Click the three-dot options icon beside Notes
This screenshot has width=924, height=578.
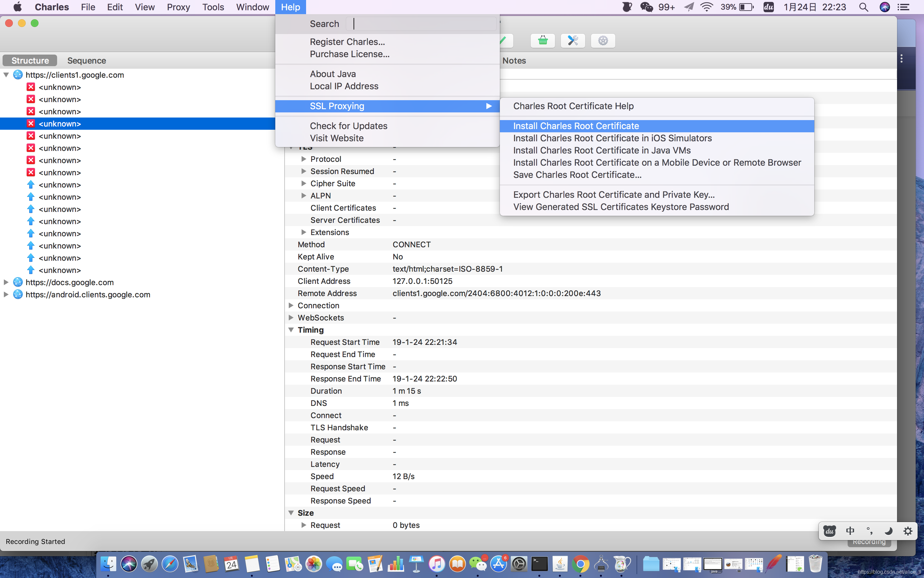[902, 59]
